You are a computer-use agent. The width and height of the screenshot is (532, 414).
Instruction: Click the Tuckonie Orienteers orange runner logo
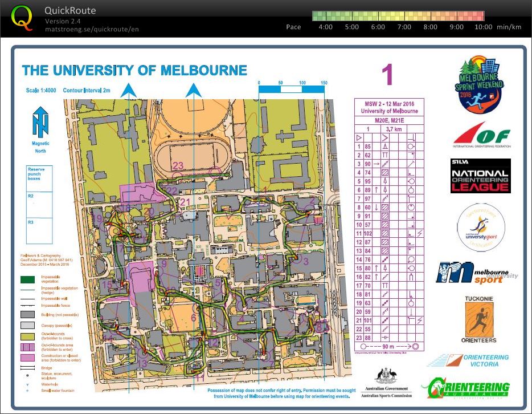[x=480, y=320]
